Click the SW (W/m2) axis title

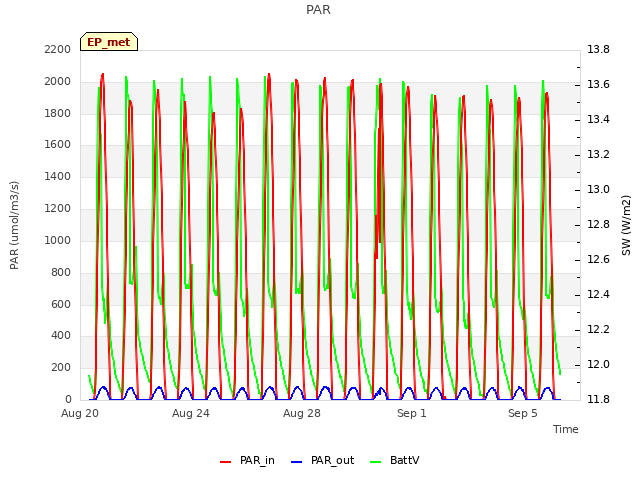[626, 225]
